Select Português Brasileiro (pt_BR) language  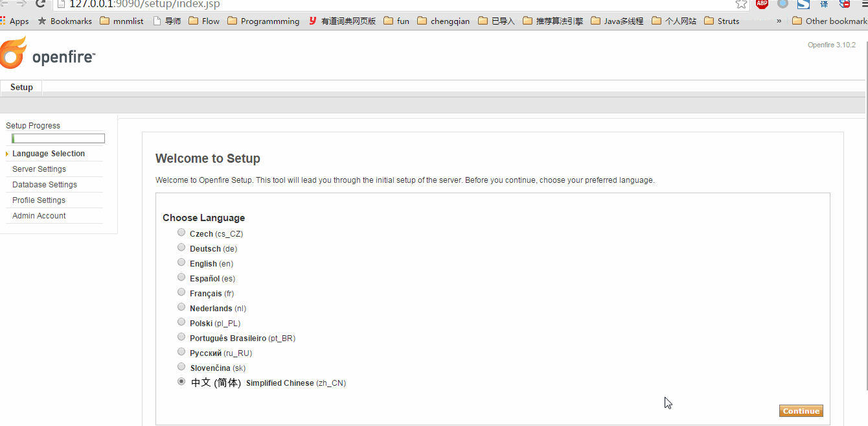coord(181,337)
